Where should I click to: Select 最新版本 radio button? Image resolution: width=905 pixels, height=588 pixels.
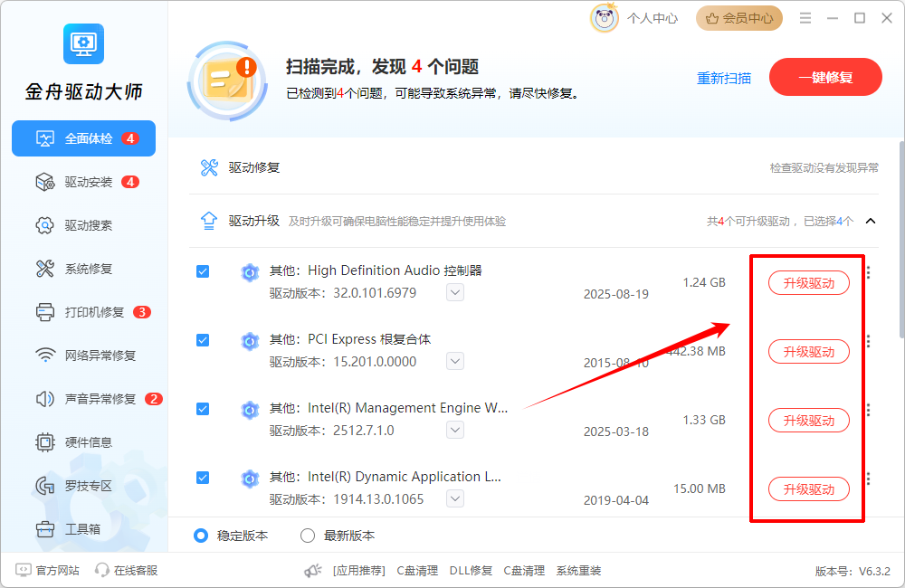click(308, 536)
